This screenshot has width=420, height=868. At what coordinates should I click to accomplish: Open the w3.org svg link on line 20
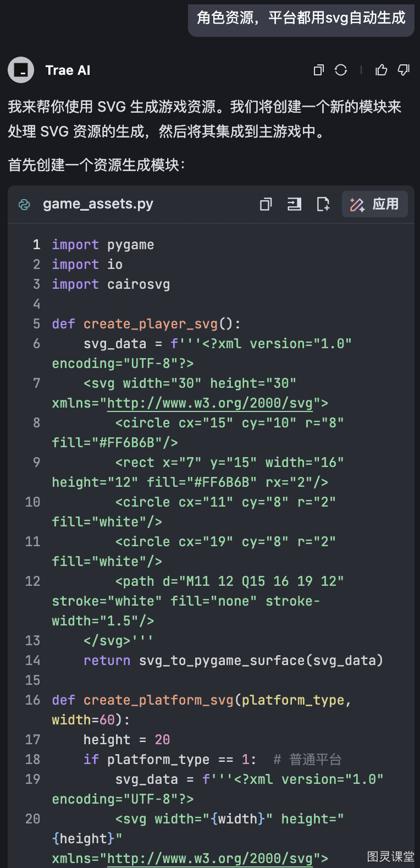210,859
